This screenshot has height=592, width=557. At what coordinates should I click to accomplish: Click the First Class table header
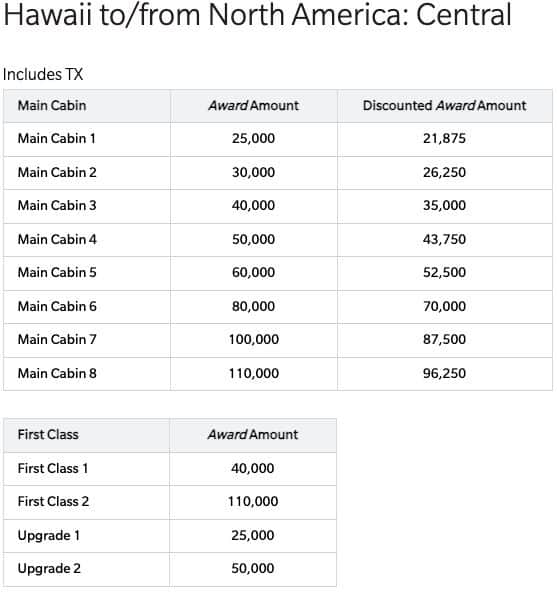pyautogui.click(x=48, y=435)
